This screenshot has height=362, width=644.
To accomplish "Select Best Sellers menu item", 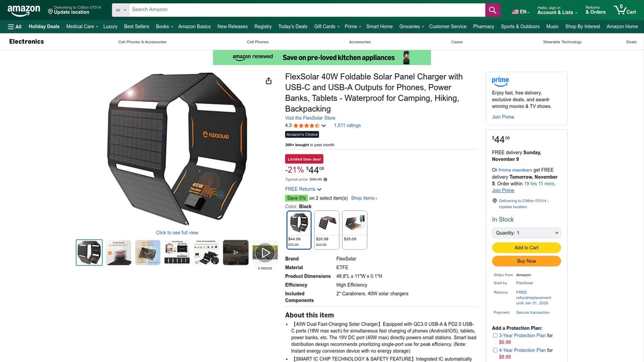I will [x=136, y=26].
